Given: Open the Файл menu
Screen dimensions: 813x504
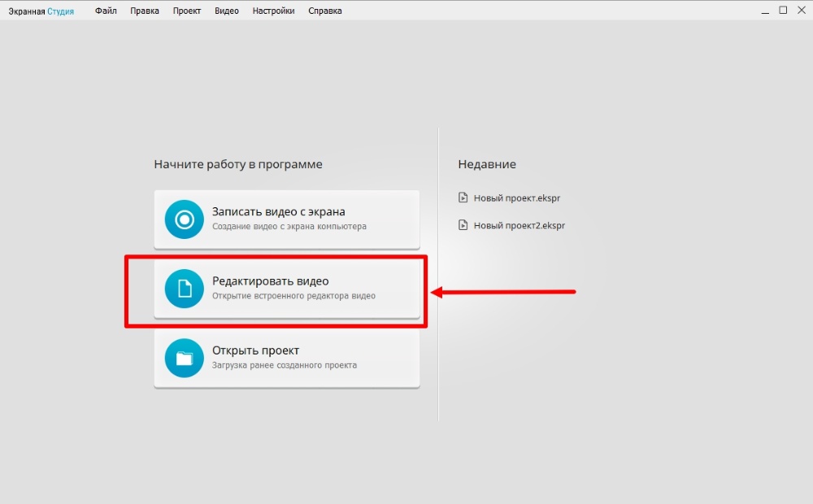Looking at the screenshot, I should 106,11.
